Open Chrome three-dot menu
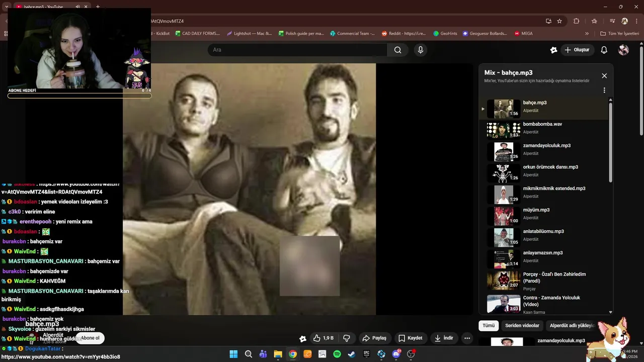This screenshot has height=362, width=644. [x=636, y=21]
